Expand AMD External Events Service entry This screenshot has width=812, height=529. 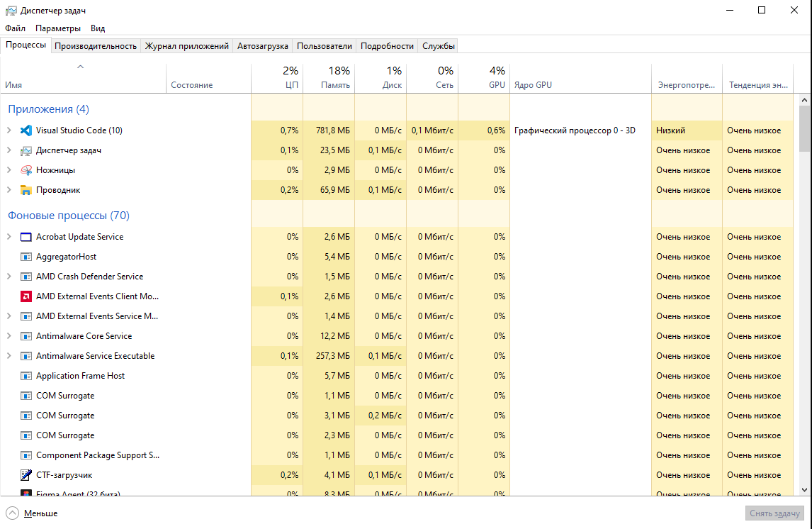tap(9, 316)
